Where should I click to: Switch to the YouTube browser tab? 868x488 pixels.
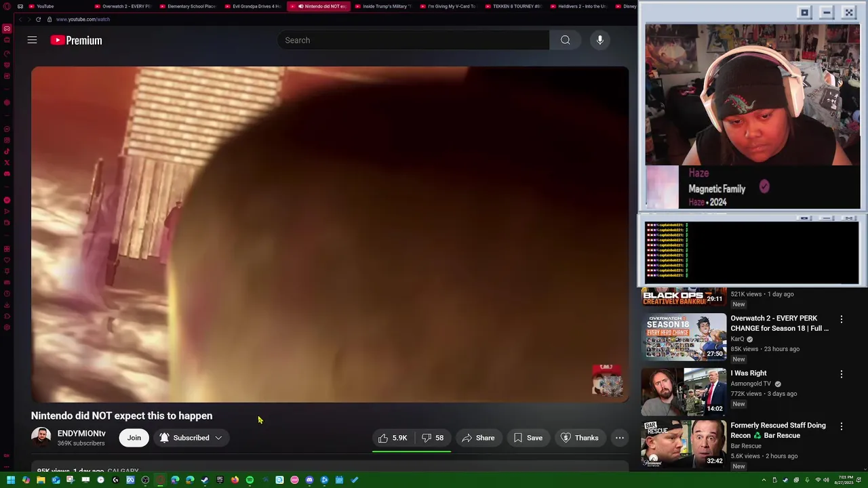(46, 6)
